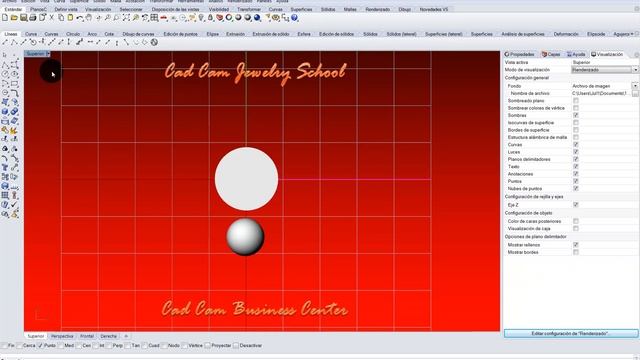Toggle the Sombreado plano checkbox
Viewport: 640px width, 360px height.
point(576,100)
